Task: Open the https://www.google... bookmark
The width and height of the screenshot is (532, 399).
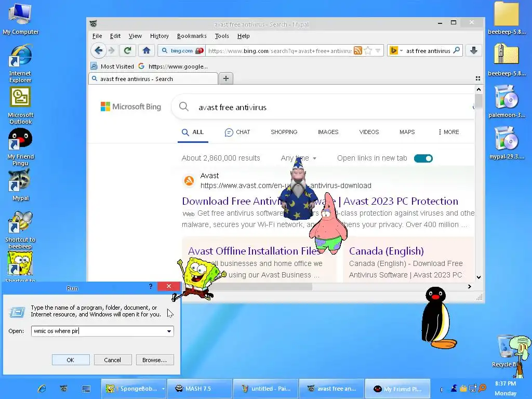Action: point(173,66)
